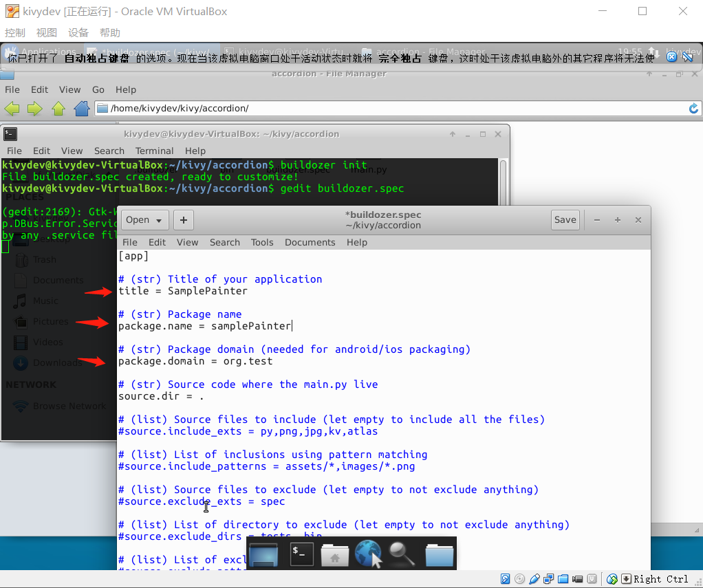Click the #source.include_patterns line
Screen dimensions: 703x588
[x=266, y=466]
